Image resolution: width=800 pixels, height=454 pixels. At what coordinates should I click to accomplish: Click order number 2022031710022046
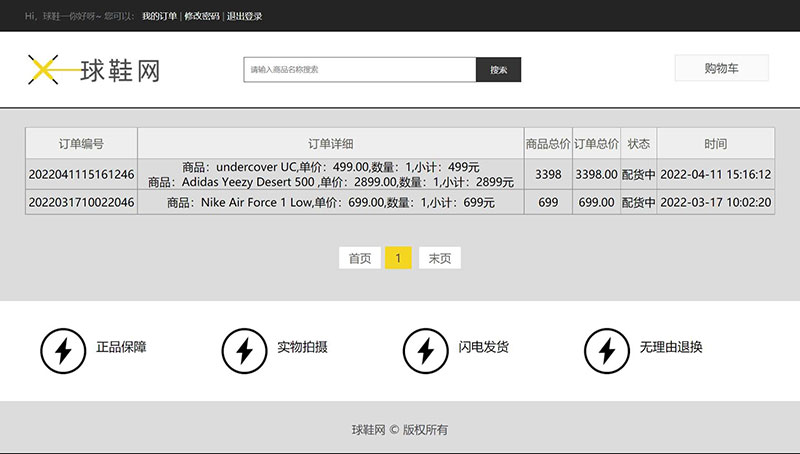pos(81,202)
